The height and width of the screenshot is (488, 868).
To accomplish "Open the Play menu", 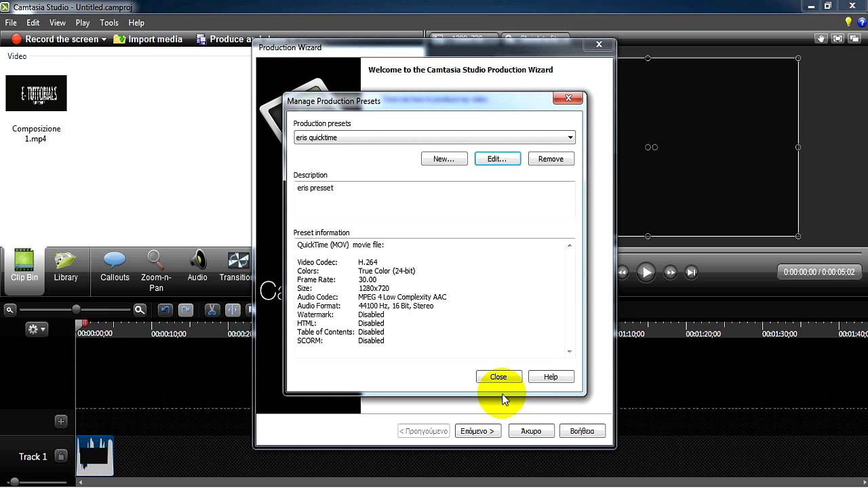I will pyautogui.click(x=83, y=22).
